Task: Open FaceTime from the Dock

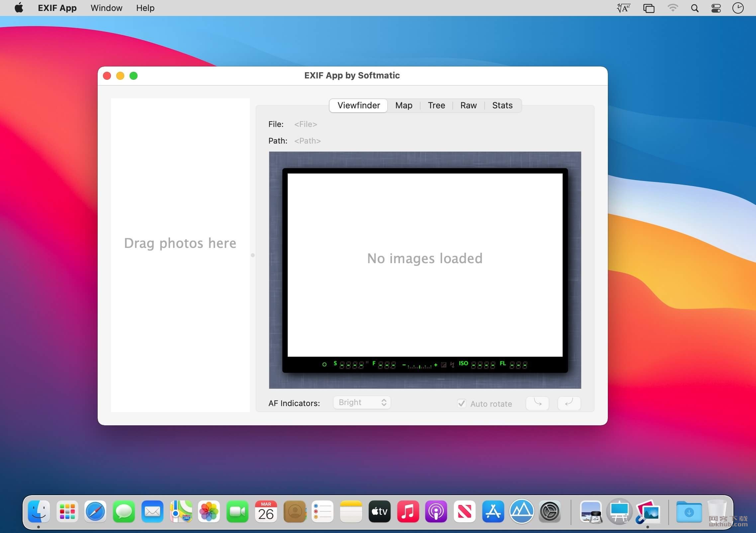Action: tap(237, 511)
